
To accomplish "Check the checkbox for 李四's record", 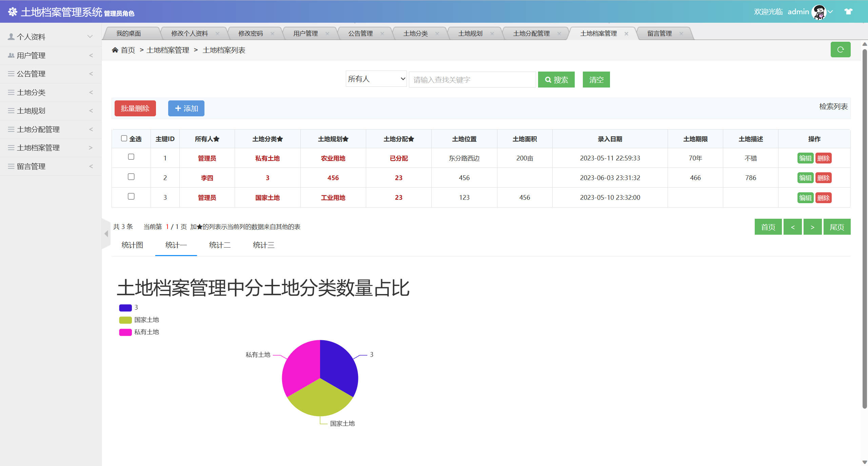I will pyautogui.click(x=131, y=177).
